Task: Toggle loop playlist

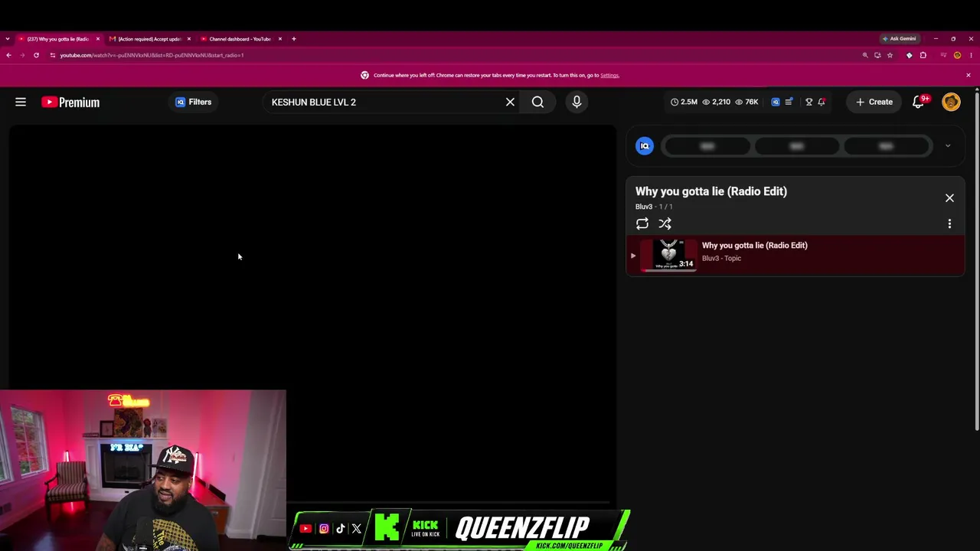Action: pos(642,223)
